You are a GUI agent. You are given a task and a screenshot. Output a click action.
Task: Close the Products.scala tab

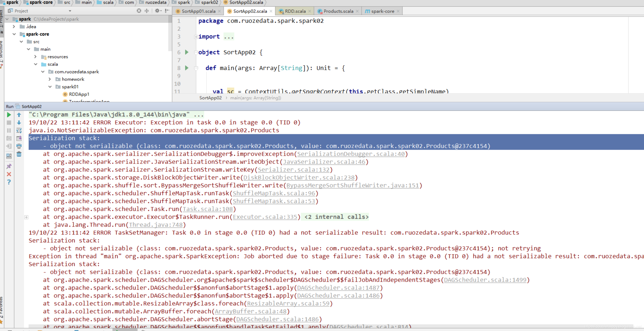[357, 11]
